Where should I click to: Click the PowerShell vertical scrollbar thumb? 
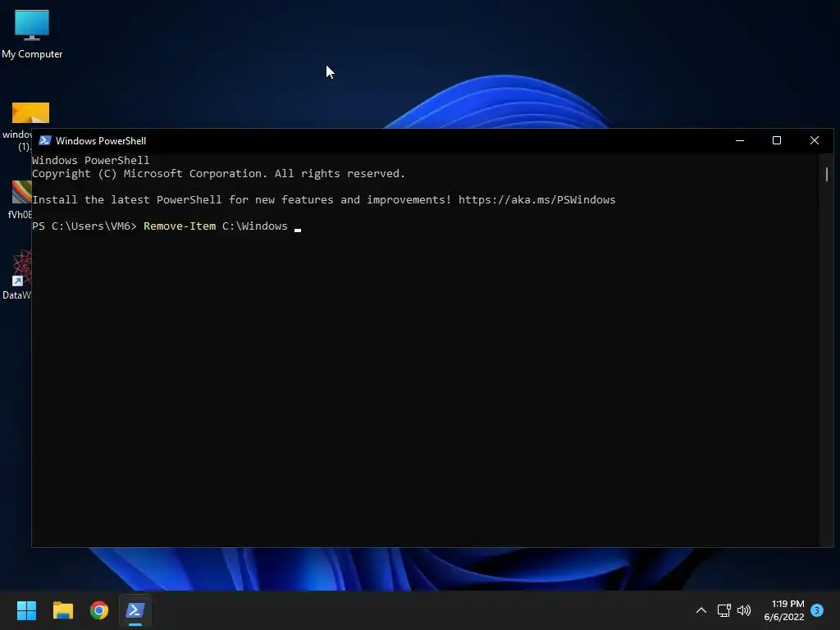[x=827, y=174]
